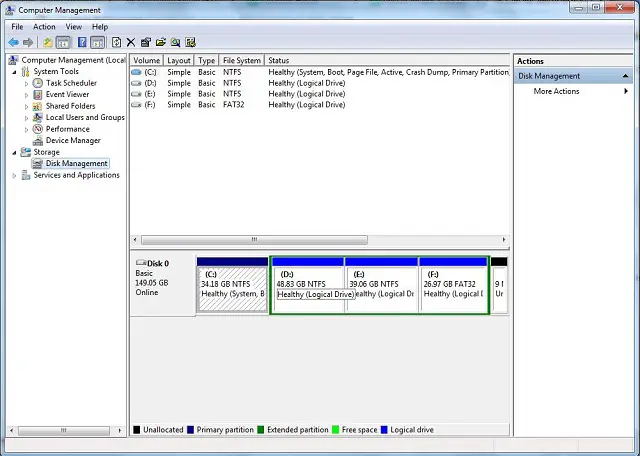Click the Storage icon in tree
Viewport: 640px width, 456px height.
(26, 152)
